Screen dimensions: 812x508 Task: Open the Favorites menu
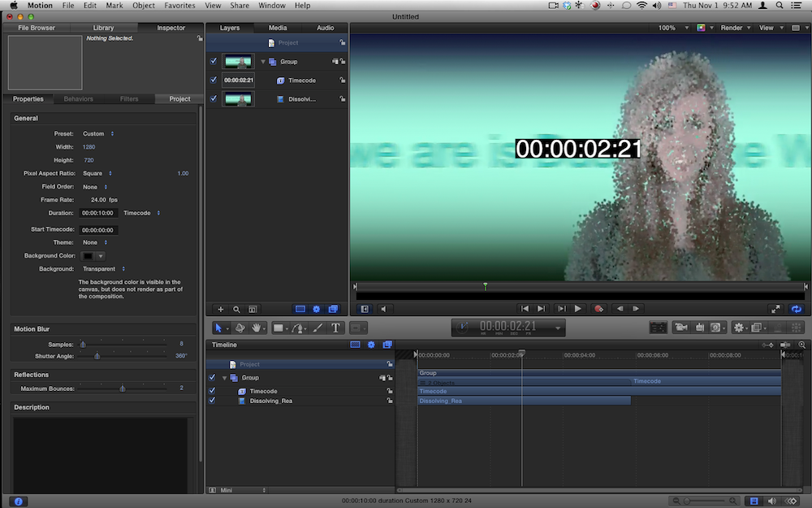(179, 5)
